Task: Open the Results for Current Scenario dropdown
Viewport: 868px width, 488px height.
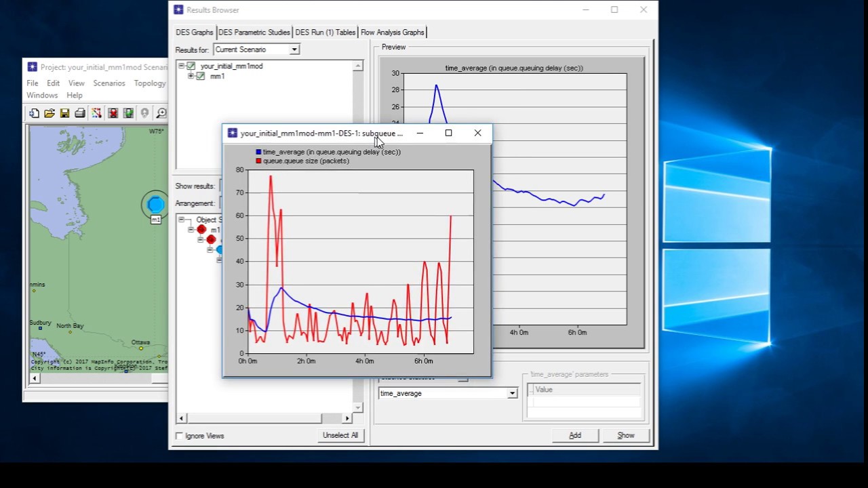Action: (294, 49)
